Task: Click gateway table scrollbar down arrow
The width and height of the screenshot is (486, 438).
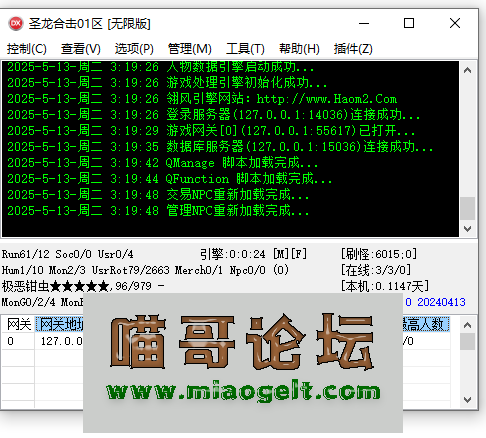Action: [467, 399]
